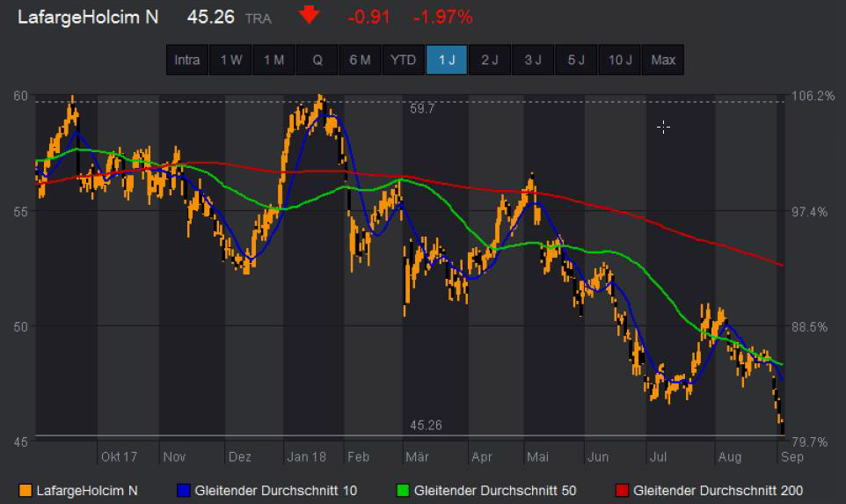This screenshot has width=846, height=504.
Task: Click the 55 left axis value
Action: [20, 211]
